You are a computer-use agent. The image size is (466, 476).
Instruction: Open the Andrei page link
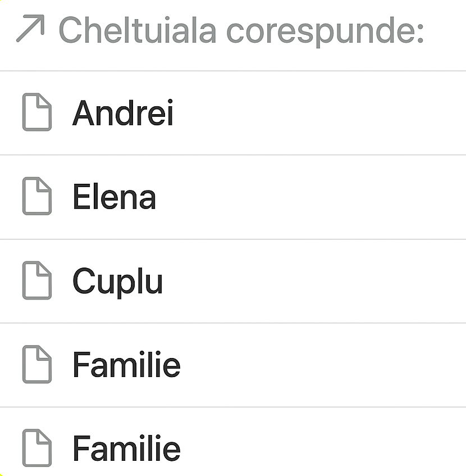[x=123, y=112]
